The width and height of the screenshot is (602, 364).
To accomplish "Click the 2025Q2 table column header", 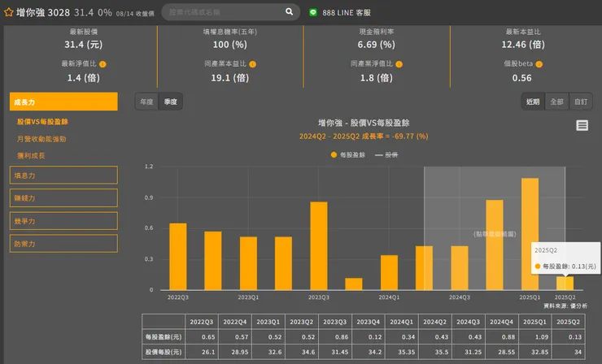I will (x=568, y=322).
